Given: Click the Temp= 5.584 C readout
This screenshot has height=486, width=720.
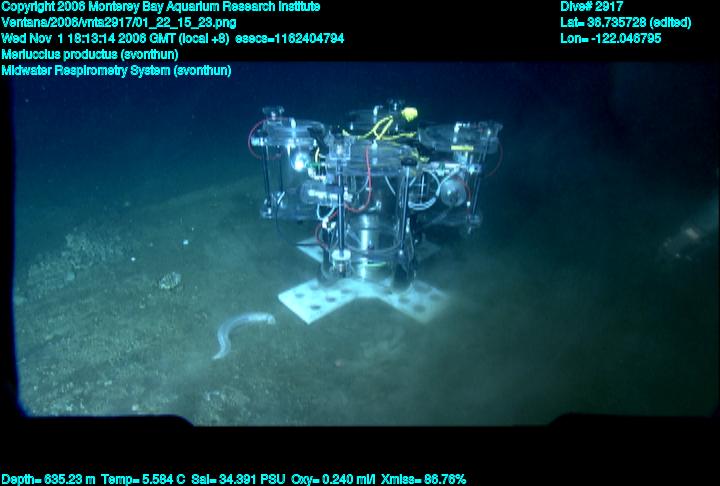Looking at the screenshot, I should click(x=143, y=480).
